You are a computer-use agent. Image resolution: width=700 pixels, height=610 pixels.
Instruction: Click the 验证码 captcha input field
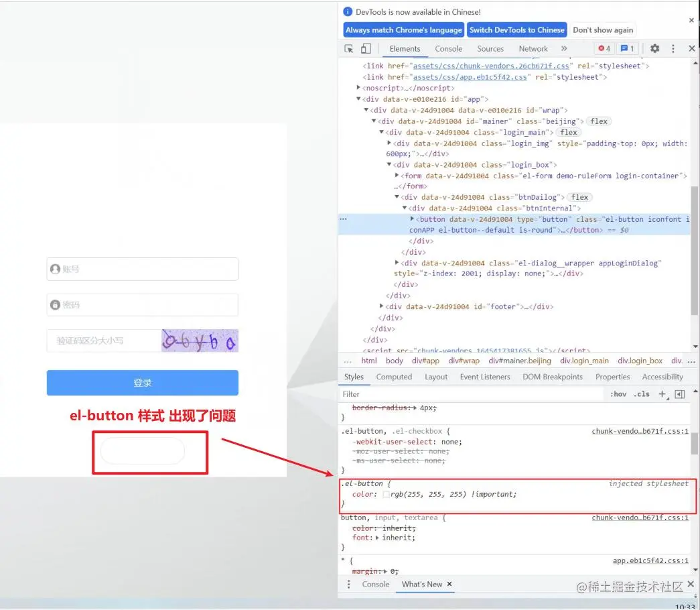coord(104,341)
